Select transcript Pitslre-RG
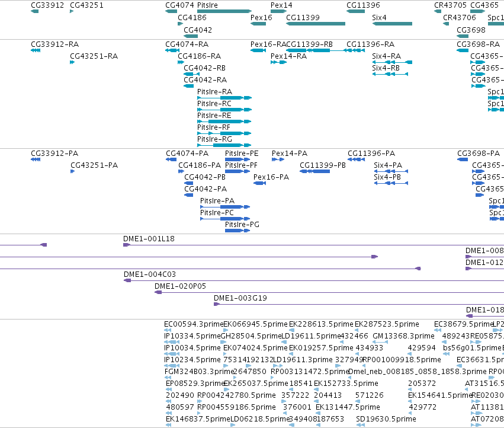Viewport: 504px width, 428px height. (224, 145)
